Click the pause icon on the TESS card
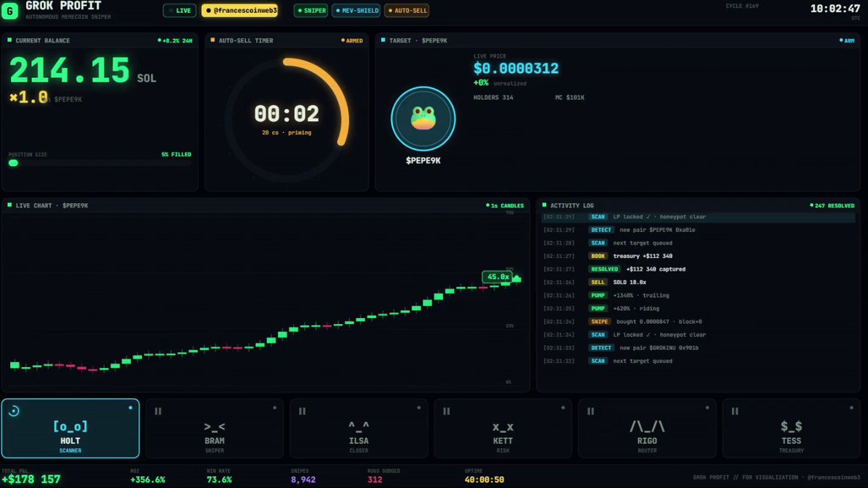 [x=735, y=411]
